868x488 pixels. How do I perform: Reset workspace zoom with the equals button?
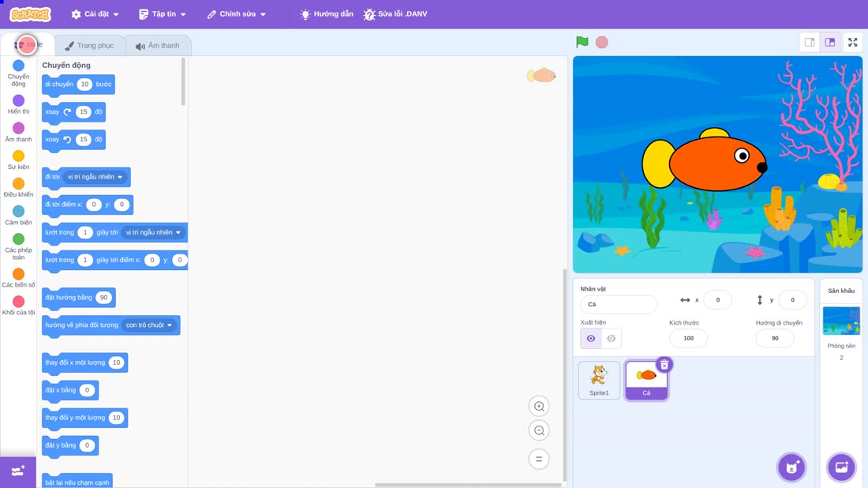tap(539, 459)
